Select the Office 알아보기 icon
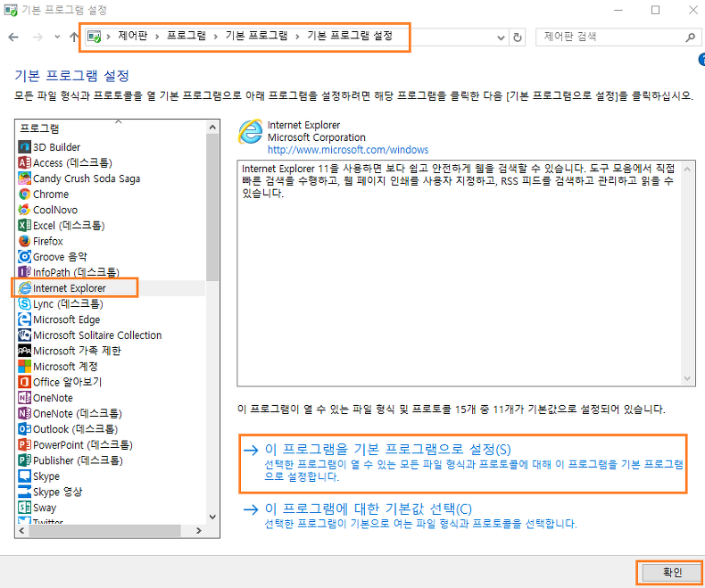Screen dimensions: 705x588 [x=24, y=382]
